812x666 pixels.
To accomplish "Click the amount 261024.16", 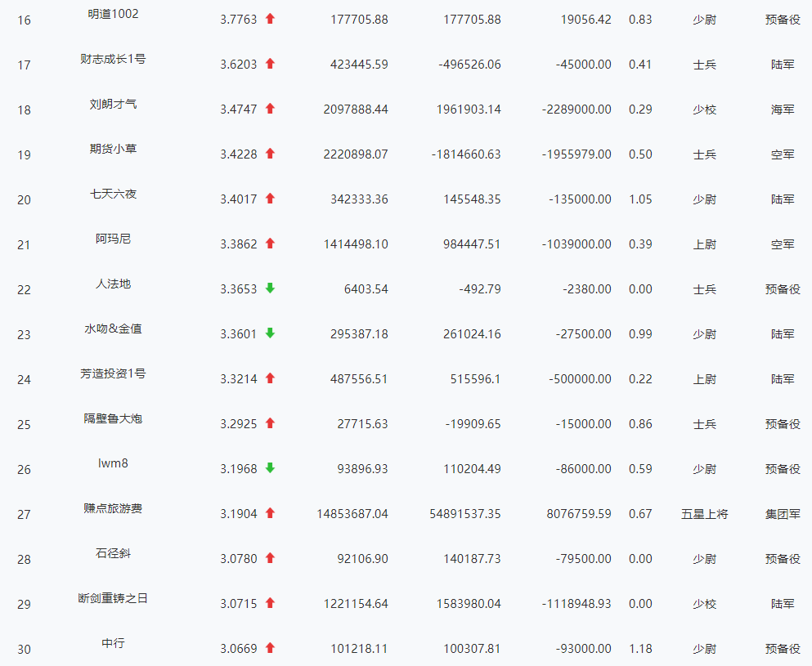I will click(472, 334).
